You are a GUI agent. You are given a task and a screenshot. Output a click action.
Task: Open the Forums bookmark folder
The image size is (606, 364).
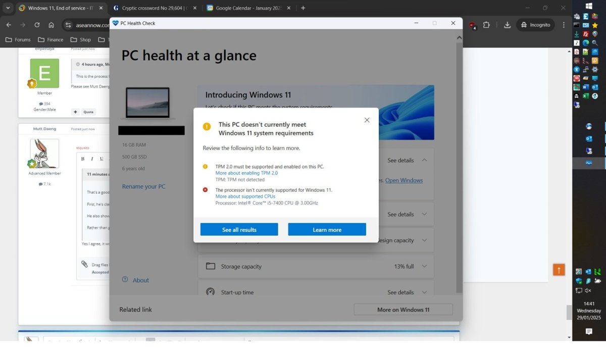(18, 40)
